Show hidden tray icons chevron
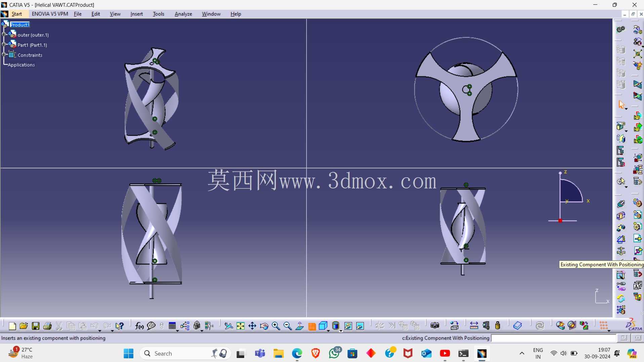This screenshot has width=644, height=362. (522, 353)
